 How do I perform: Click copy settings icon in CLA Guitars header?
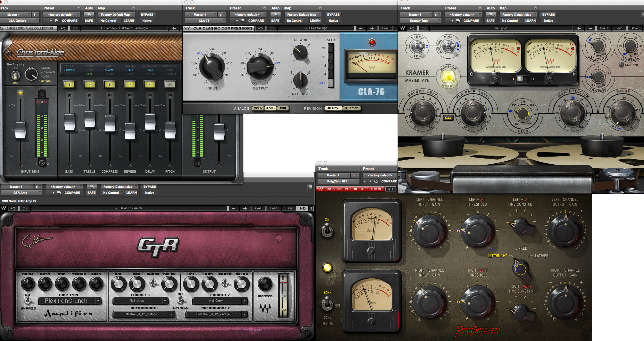pyautogui.click(x=56, y=21)
